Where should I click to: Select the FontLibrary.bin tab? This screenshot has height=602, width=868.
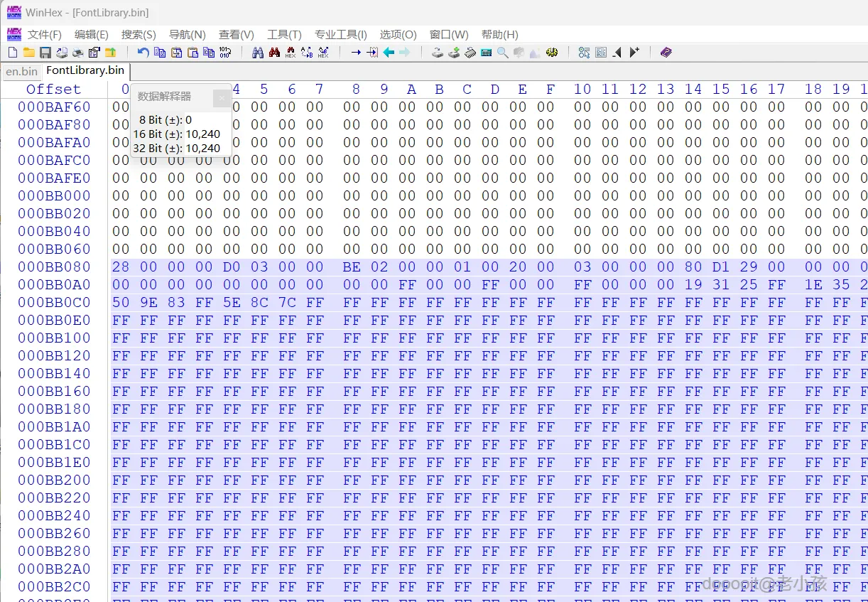point(85,71)
